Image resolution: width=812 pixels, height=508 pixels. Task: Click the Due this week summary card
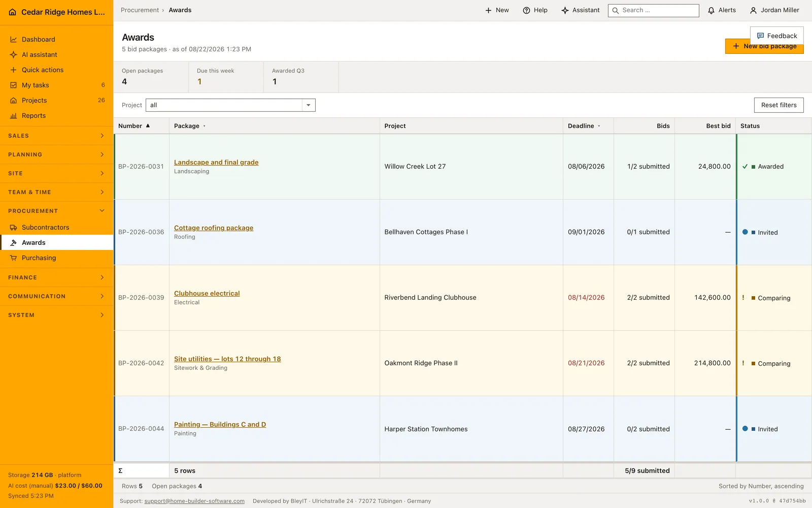226,77
